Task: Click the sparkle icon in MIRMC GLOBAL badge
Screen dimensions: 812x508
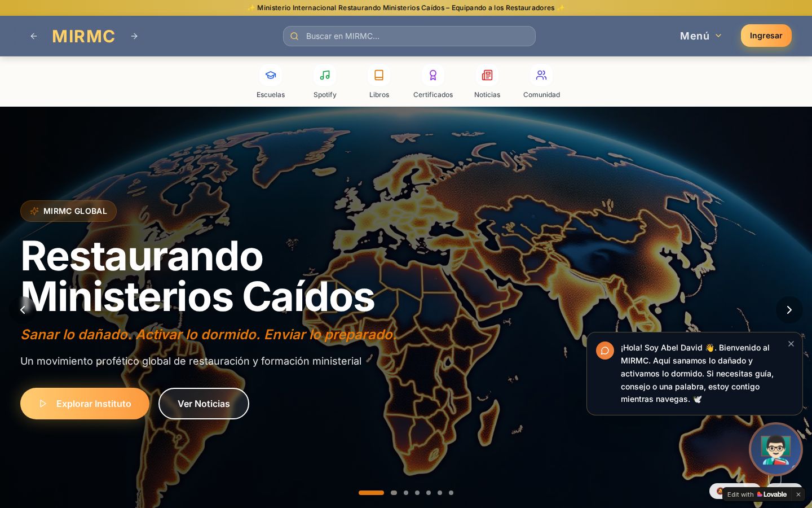Action: tap(34, 211)
